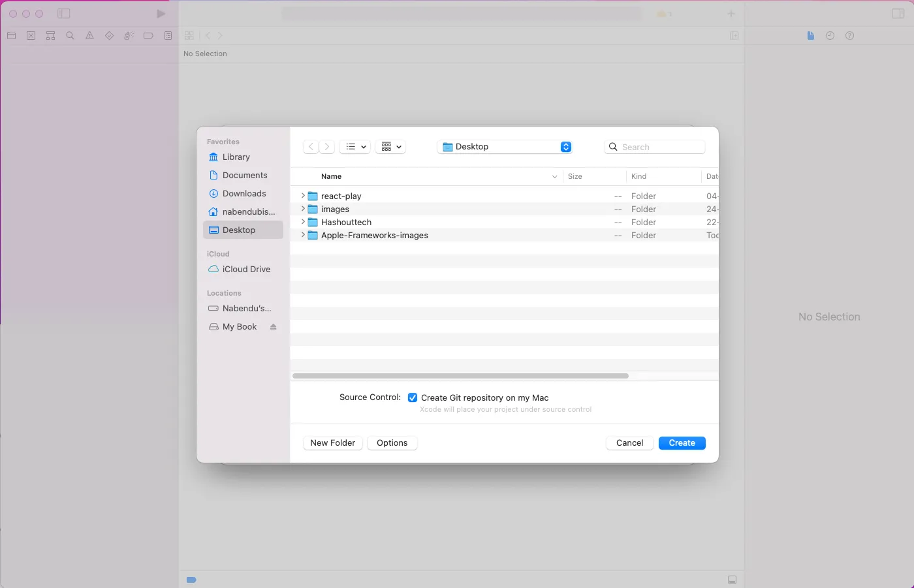Toggle the debug area at bottom right
The height and width of the screenshot is (588, 914).
(x=732, y=580)
